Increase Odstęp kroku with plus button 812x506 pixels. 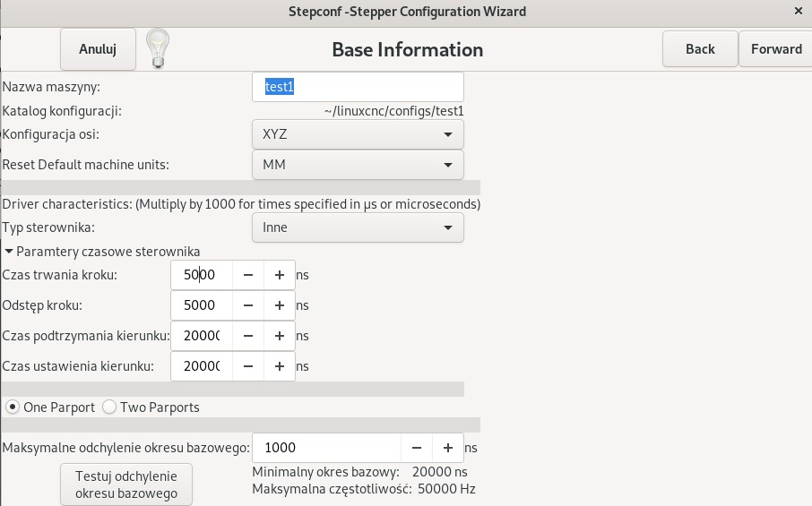[279, 305]
